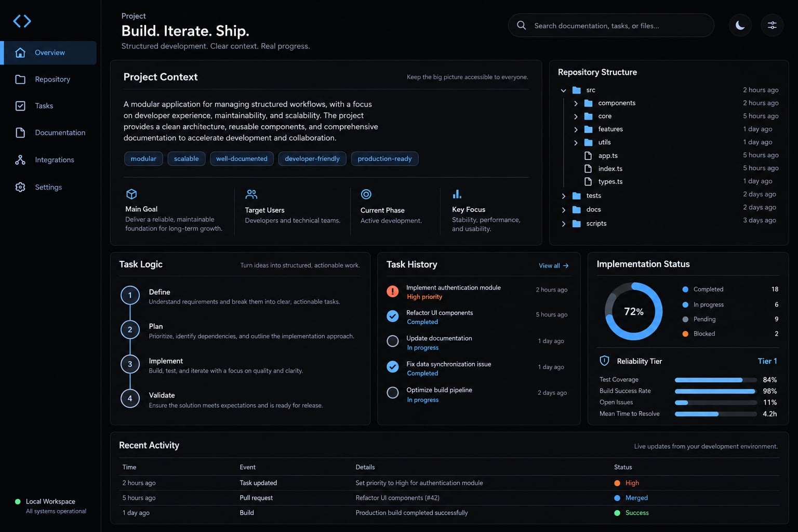Click the code brackets logo icon
The height and width of the screenshot is (532, 798).
coord(22,21)
